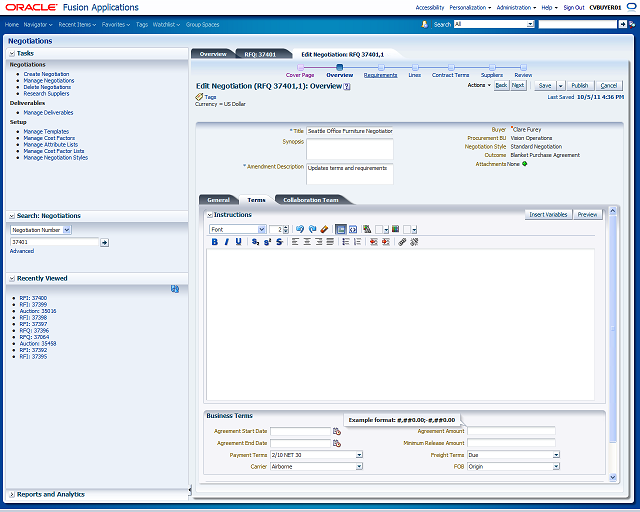The image size is (640, 512).
Task: Increase the font size stepper
Action: point(286,227)
